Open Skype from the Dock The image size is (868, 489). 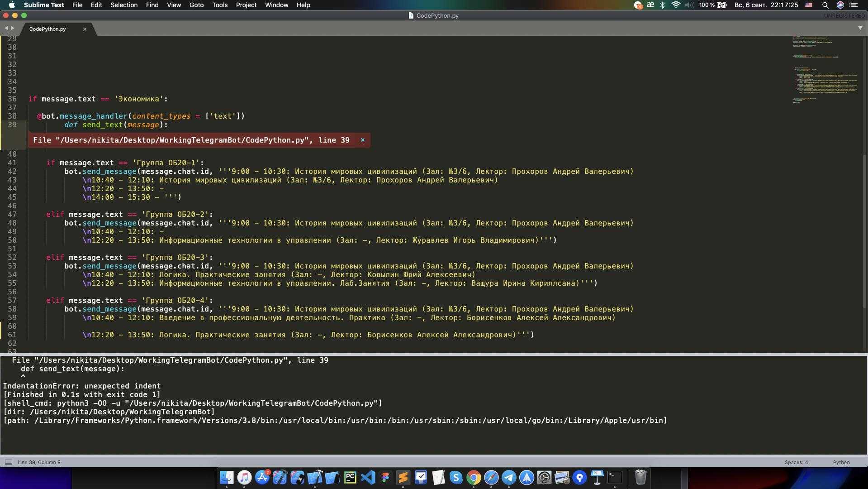pyautogui.click(x=456, y=477)
